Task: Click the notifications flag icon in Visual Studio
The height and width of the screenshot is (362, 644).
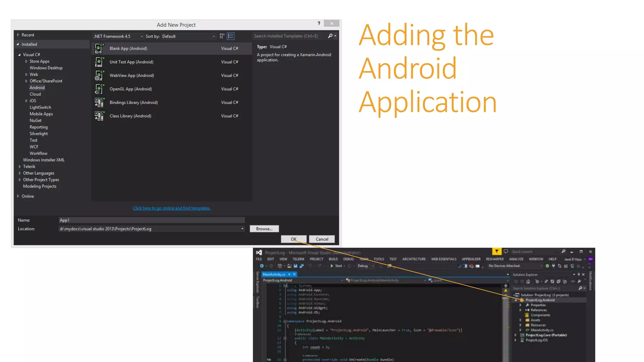Action: pos(497,251)
